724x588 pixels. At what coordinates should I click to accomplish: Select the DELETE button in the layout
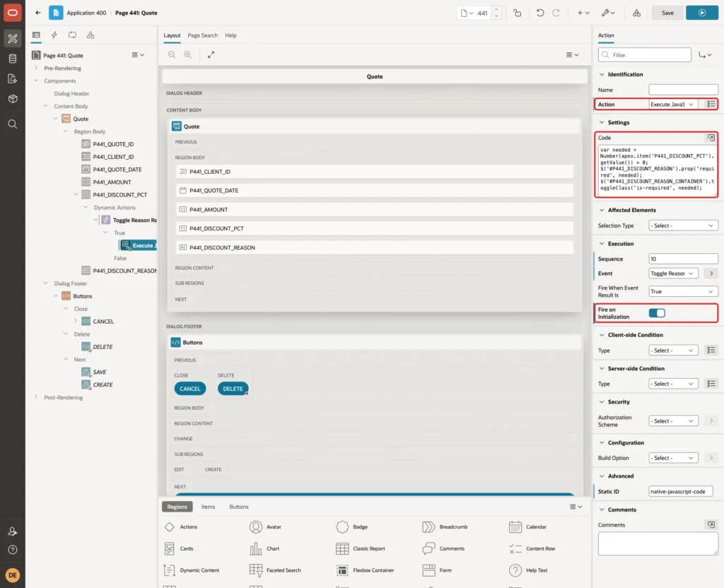click(x=233, y=389)
